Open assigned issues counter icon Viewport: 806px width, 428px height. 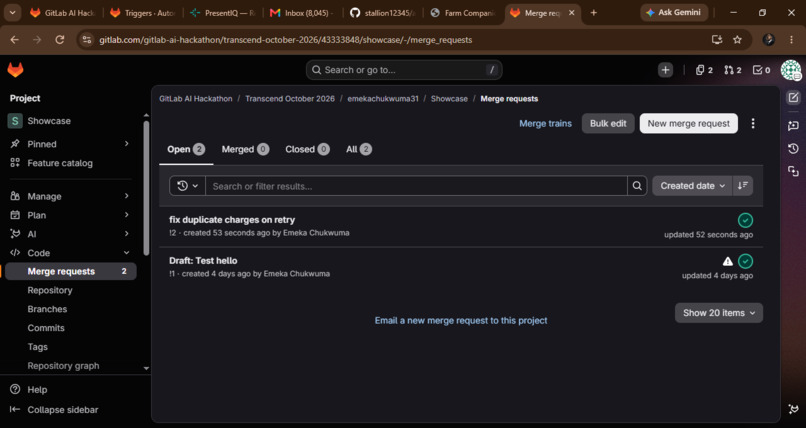coord(704,70)
